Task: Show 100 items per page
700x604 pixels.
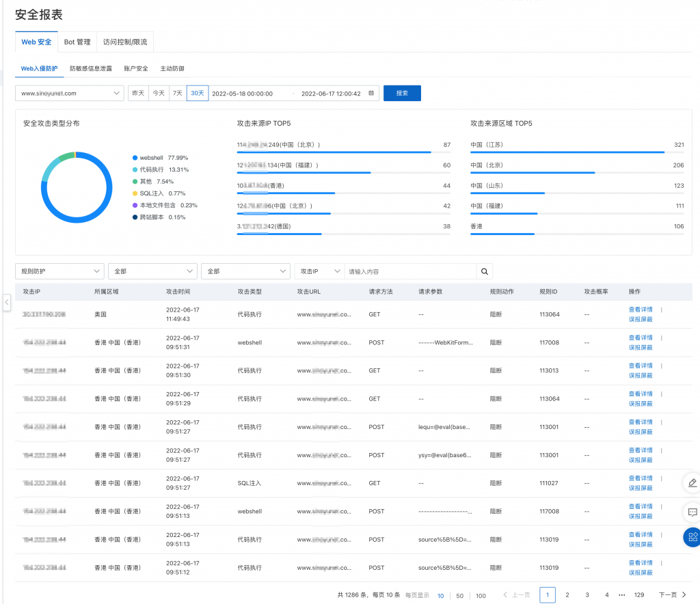Action: point(481,596)
